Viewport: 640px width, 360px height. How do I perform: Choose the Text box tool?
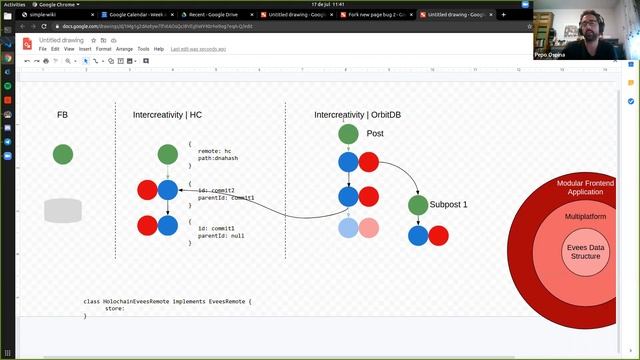click(x=121, y=61)
